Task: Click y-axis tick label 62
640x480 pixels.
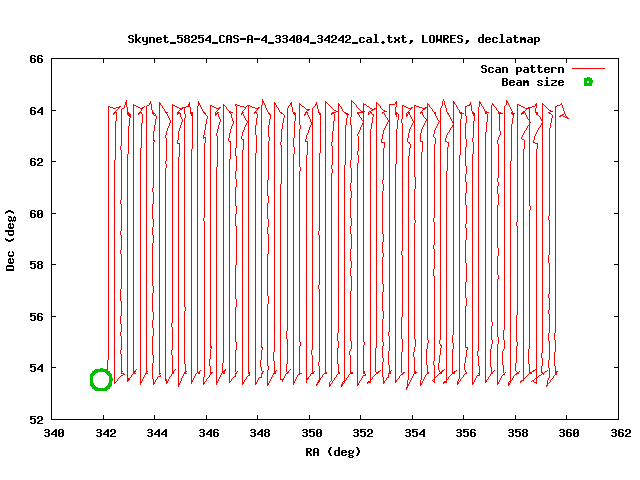Action: tap(36, 162)
